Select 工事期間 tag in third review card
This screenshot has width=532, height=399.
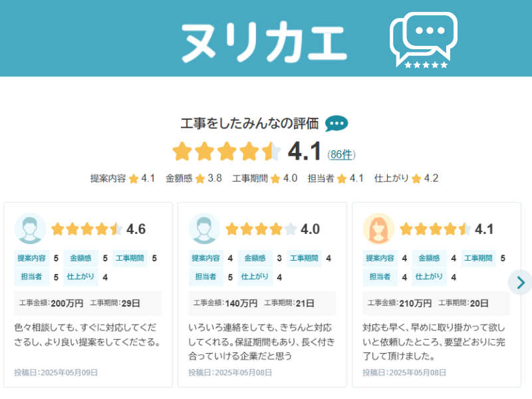(478, 258)
